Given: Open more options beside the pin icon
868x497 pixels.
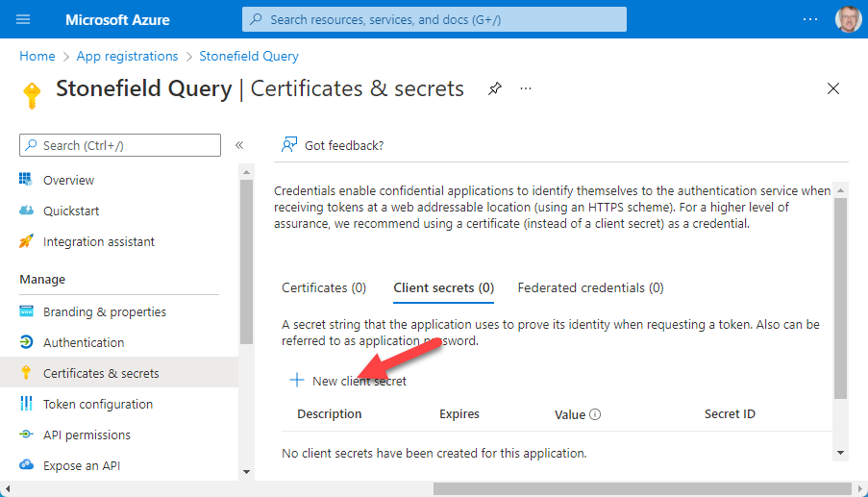Looking at the screenshot, I should (x=526, y=88).
